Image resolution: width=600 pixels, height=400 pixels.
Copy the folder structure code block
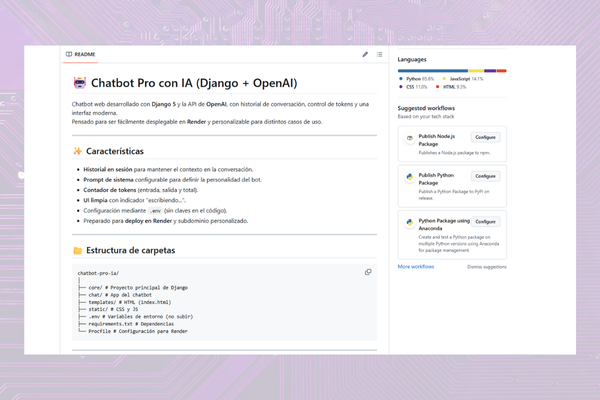pos(368,272)
